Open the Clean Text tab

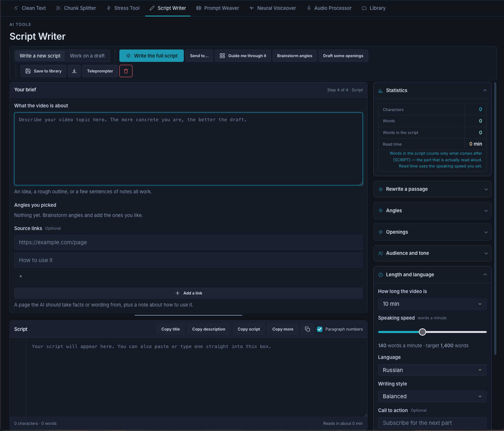(x=30, y=8)
